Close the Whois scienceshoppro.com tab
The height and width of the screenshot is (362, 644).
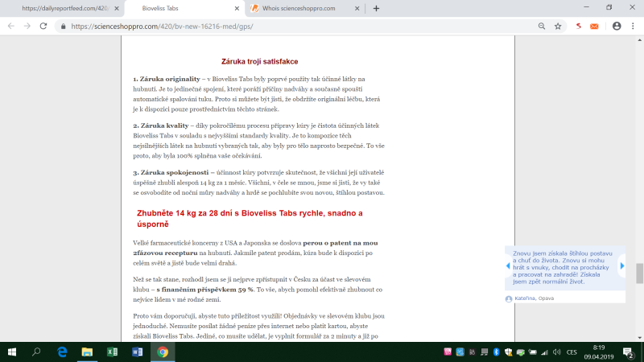(357, 8)
